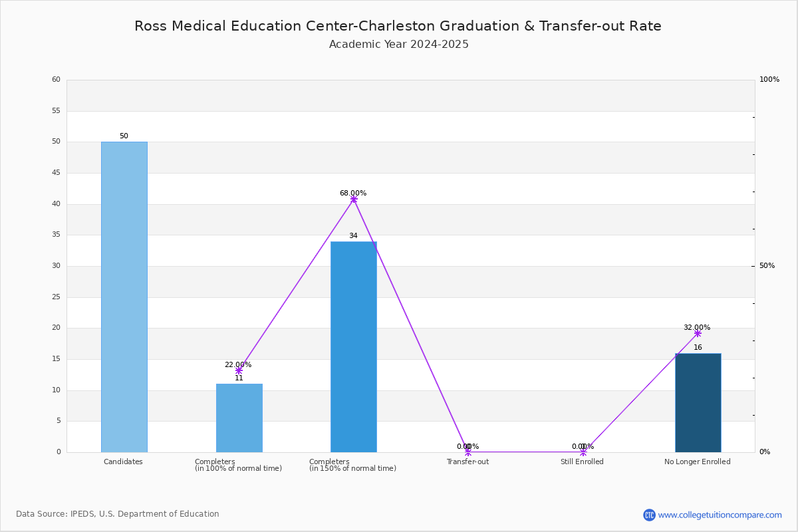
Task: Click the Transfer-out 0.00% marker
Action: click(468, 452)
